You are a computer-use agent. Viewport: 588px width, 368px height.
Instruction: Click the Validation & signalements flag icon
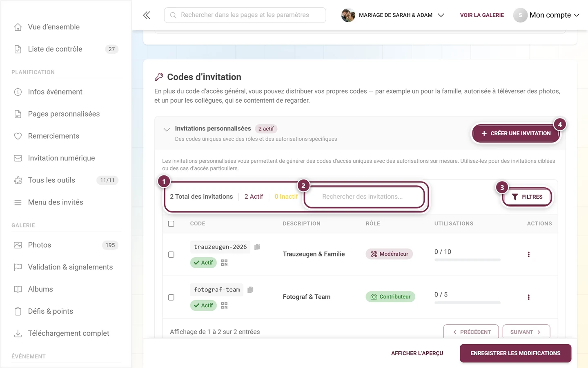pos(18,267)
